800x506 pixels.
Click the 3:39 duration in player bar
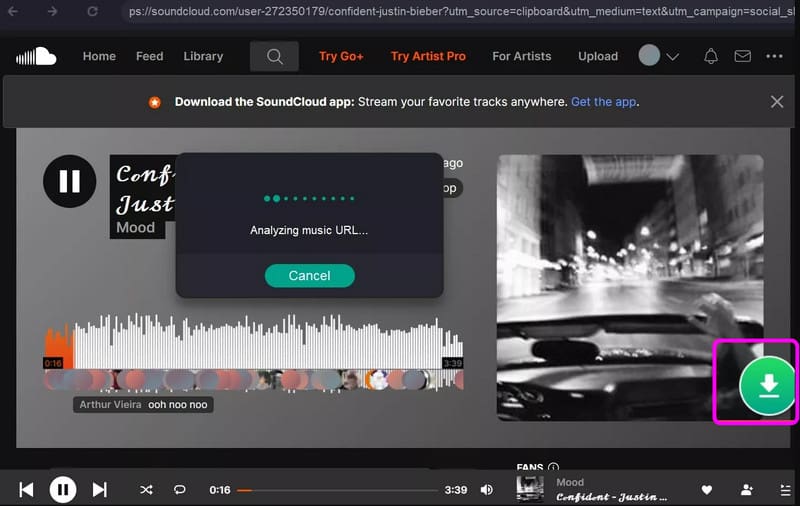(456, 490)
